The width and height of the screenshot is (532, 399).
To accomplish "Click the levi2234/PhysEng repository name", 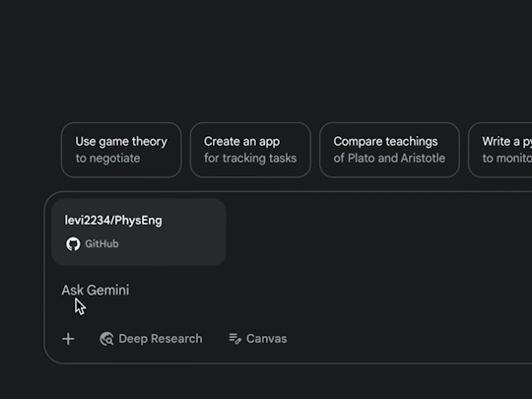I will pos(113,221).
